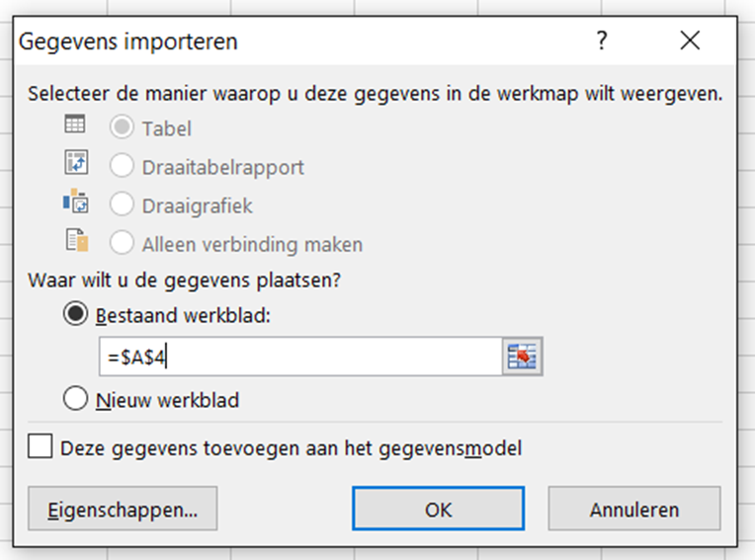Choose Alleen verbinding maken radio button

[x=122, y=243]
